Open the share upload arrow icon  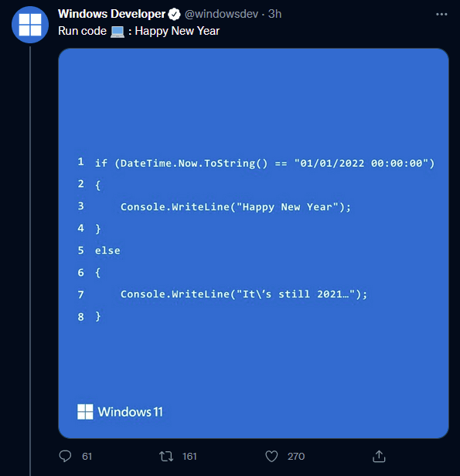point(379,456)
